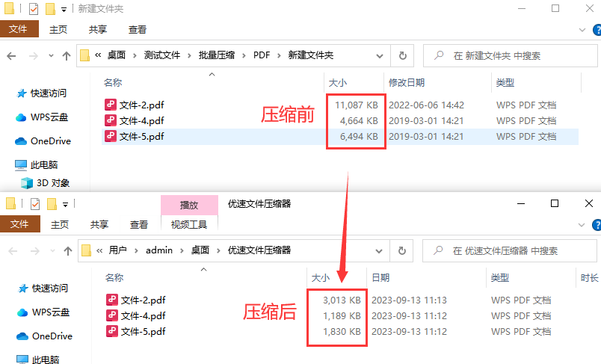Screen dimensions: 601x364
Task: Open quick access toolbar dropdown in 优速文件压缩器 title bar
Action: point(66,205)
